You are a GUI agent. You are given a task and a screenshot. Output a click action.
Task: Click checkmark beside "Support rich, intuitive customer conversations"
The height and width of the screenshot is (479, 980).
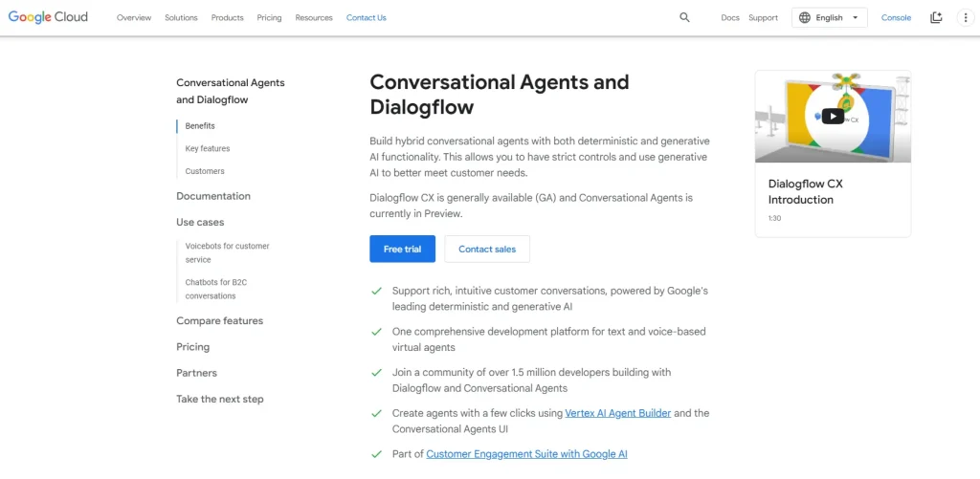click(x=376, y=291)
